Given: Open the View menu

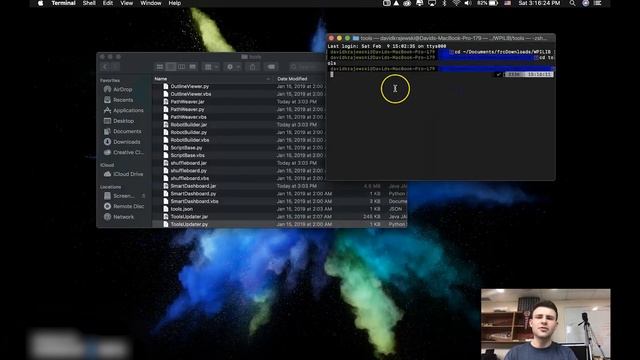Looking at the screenshot, I should [x=127, y=3].
